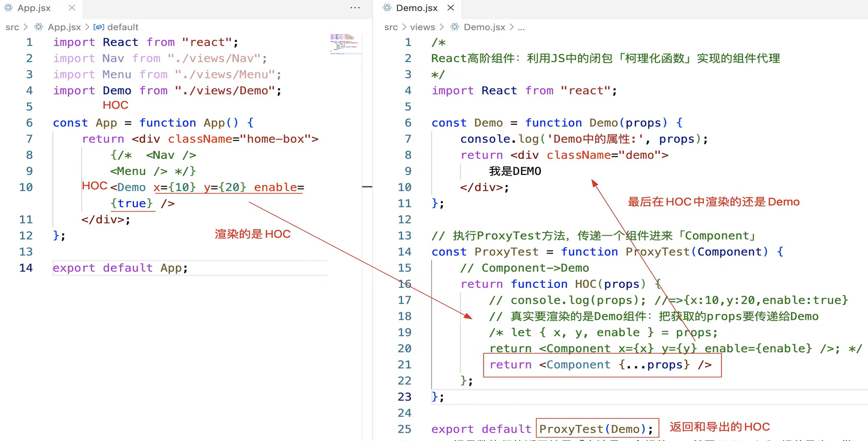Click 'function App()' declaration in App.jsx

(x=189, y=123)
